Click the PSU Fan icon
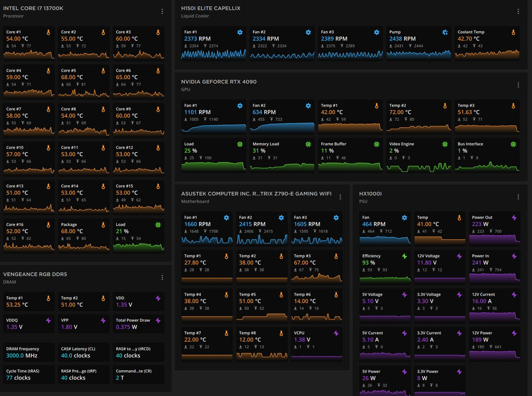This screenshot has width=532, height=396. pyautogui.click(x=404, y=218)
